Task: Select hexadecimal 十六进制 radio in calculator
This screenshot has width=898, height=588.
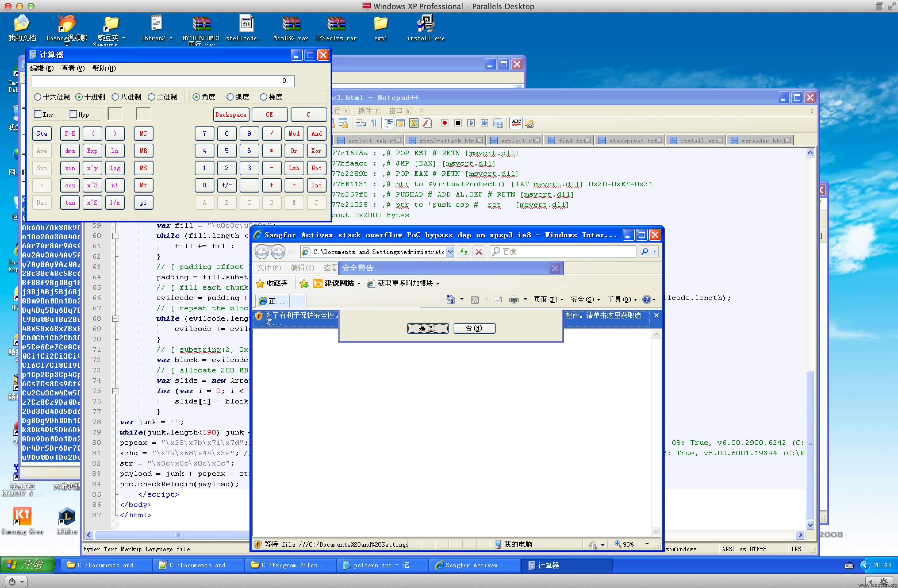Action: click(52, 97)
